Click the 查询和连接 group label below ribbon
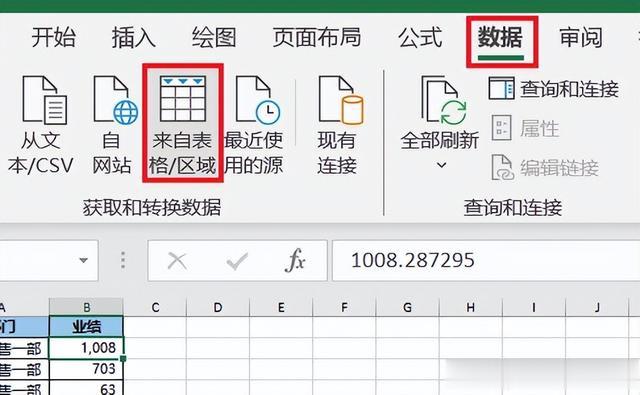Screen dimensions: 640x395 513,207
